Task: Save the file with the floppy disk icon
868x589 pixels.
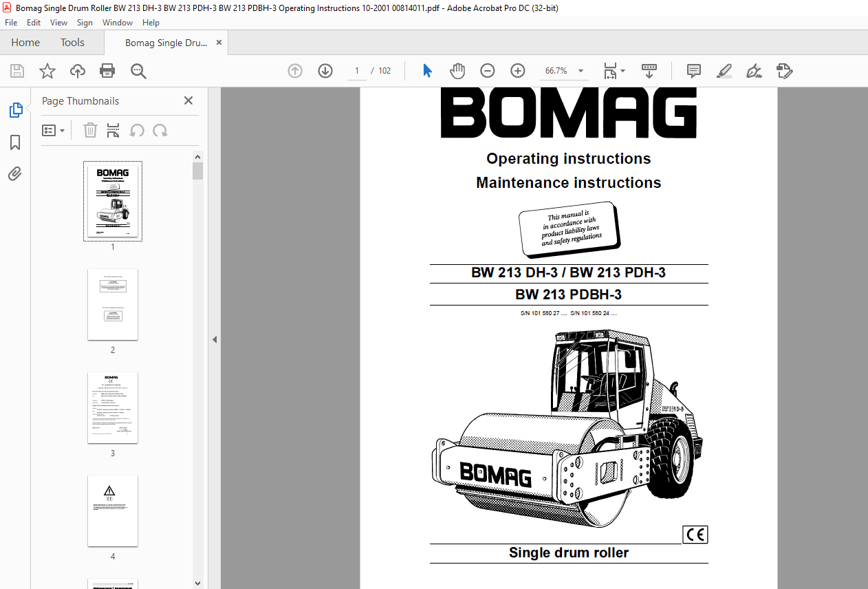Action: click(x=17, y=71)
